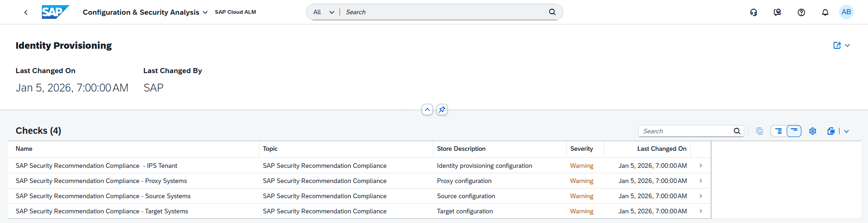
Task: Sort by the Severity column header
Action: [581, 149]
